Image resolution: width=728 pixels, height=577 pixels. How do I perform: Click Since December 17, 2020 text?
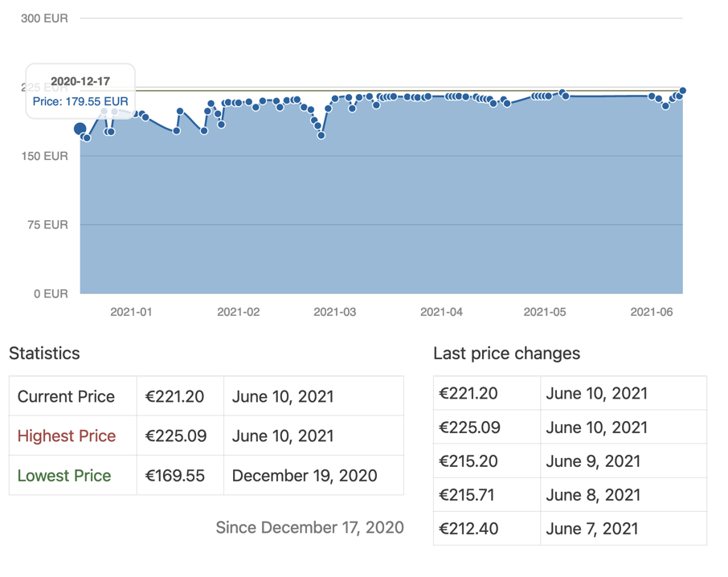[309, 528]
